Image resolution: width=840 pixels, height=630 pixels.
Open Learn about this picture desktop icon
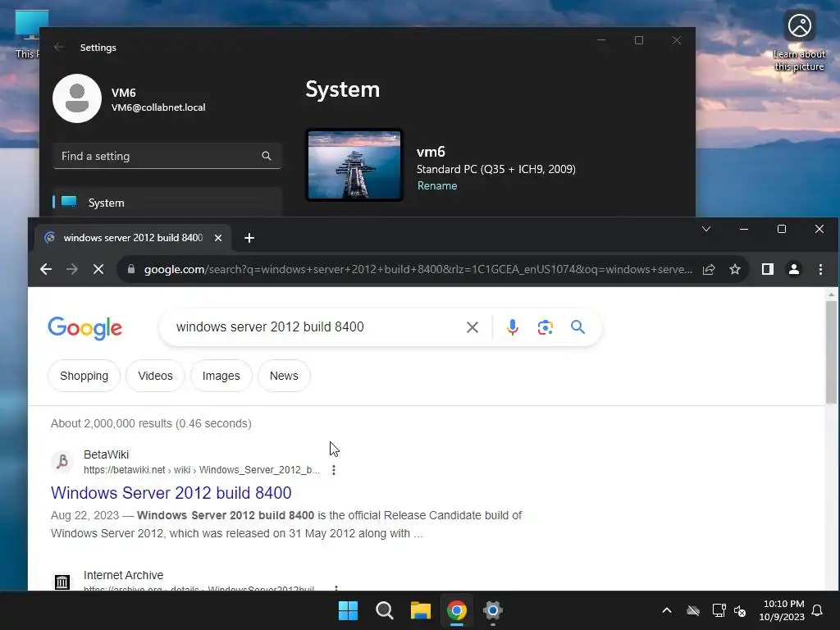click(x=799, y=41)
